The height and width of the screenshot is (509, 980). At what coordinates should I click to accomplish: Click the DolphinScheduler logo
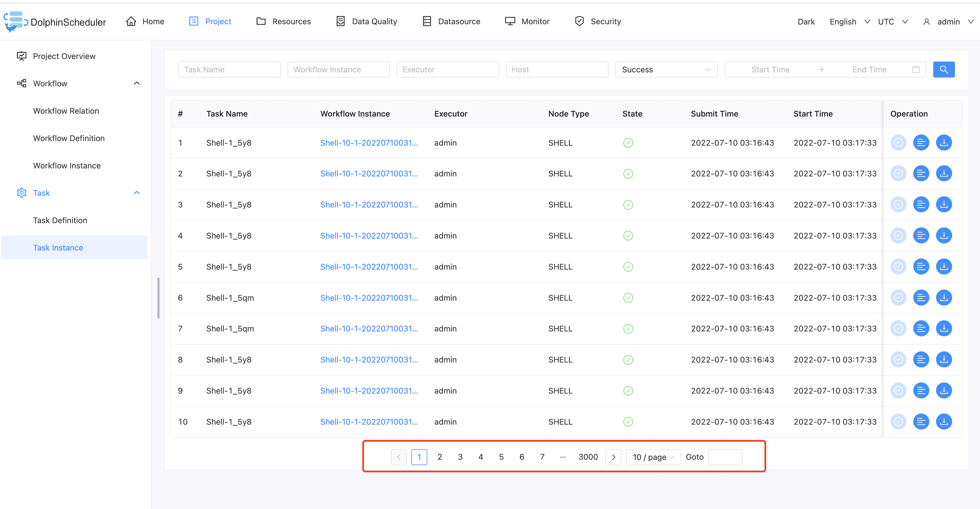coord(54,22)
